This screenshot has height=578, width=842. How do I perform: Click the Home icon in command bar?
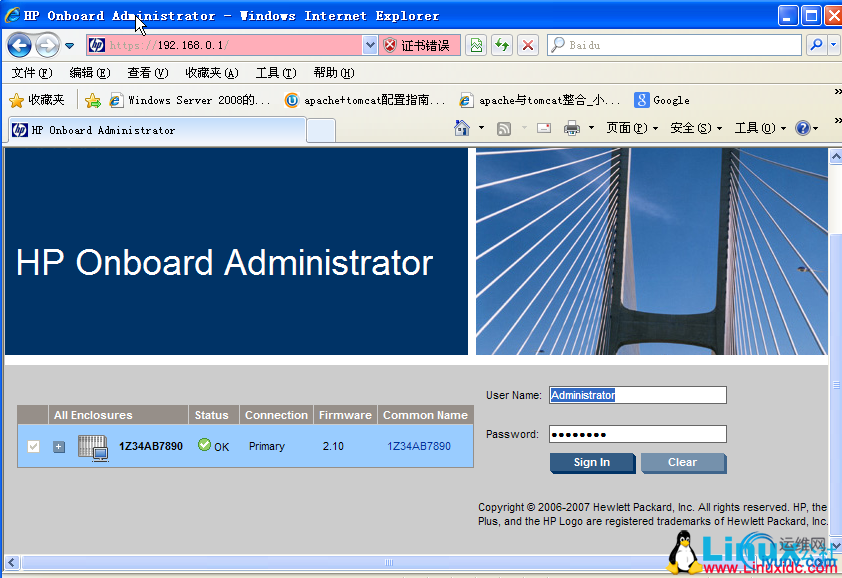tap(462, 128)
